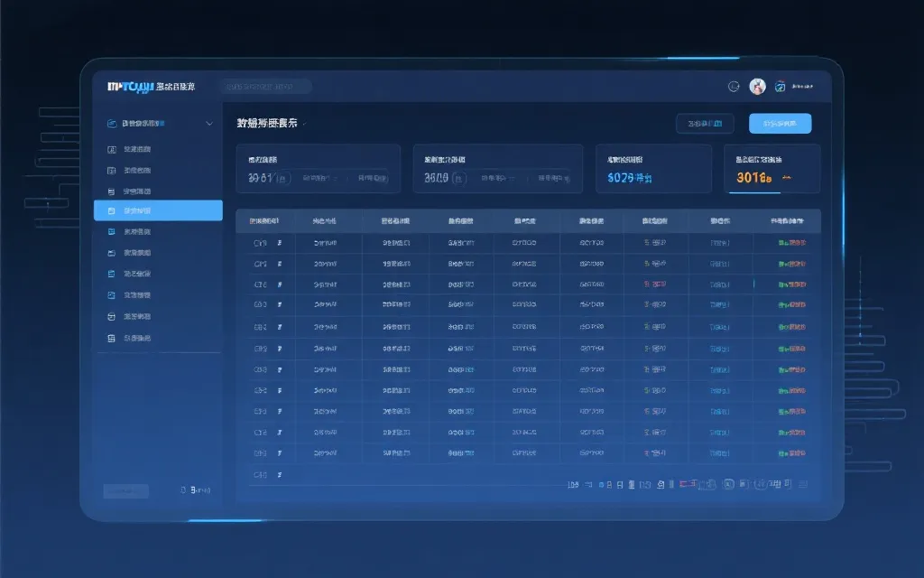Click the app logo in the top bar

pyautogui.click(x=129, y=87)
